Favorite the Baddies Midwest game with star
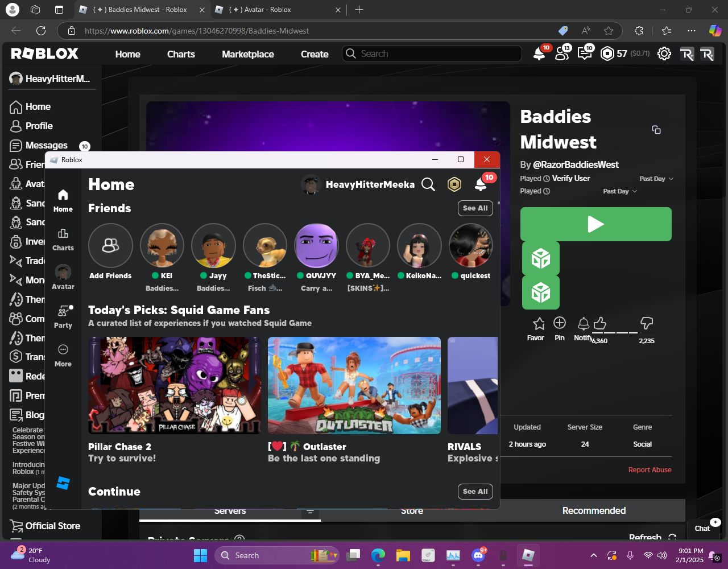728x569 pixels. 539,324
